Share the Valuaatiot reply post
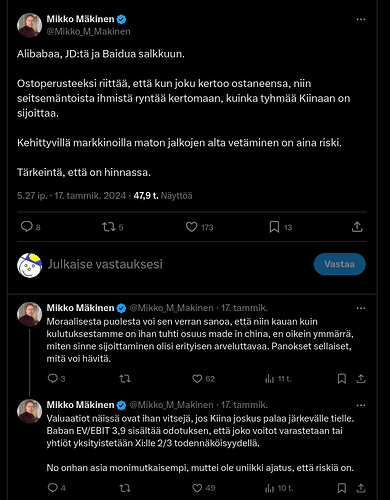Image resolution: width=390 pixels, height=500 pixels. (x=361, y=488)
